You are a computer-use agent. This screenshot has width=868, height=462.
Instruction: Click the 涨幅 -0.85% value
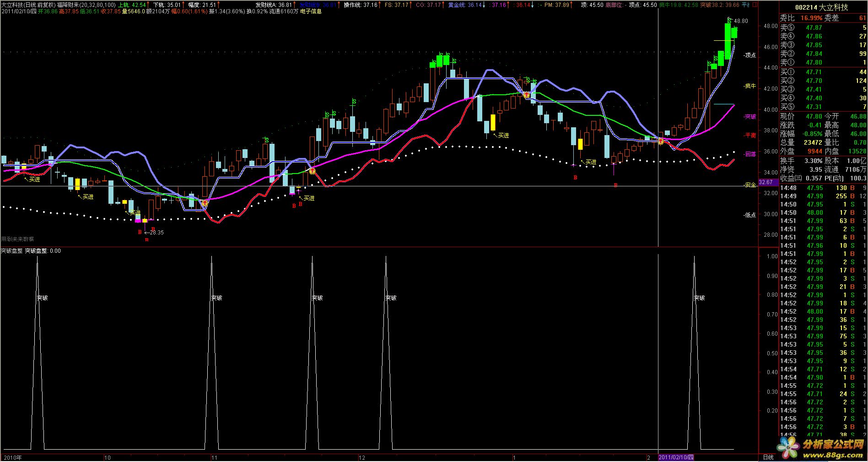click(801, 134)
